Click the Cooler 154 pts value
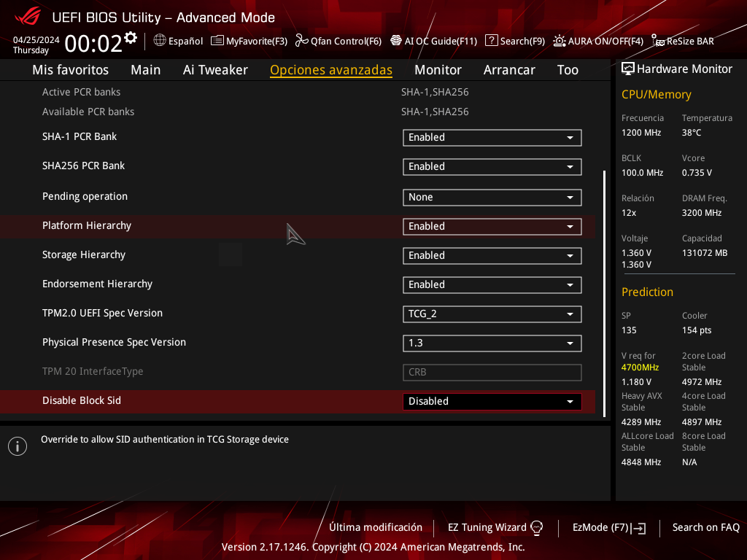 click(x=697, y=330)
